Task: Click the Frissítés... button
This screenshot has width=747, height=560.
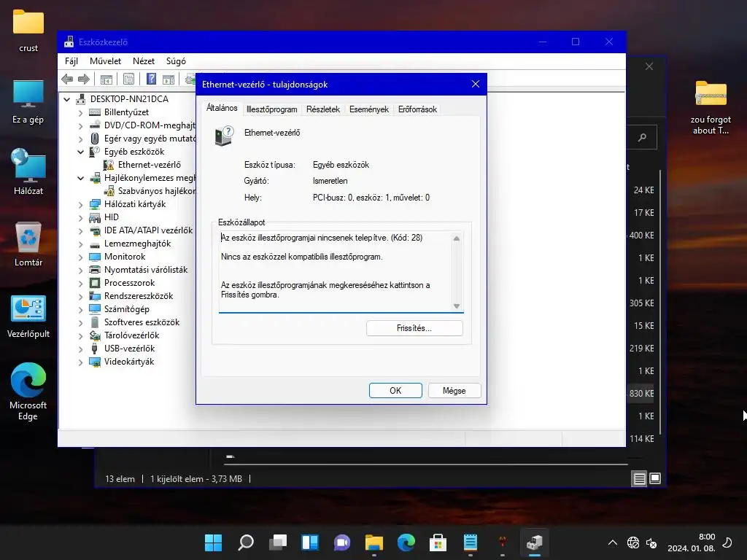Action: point(414,328)
